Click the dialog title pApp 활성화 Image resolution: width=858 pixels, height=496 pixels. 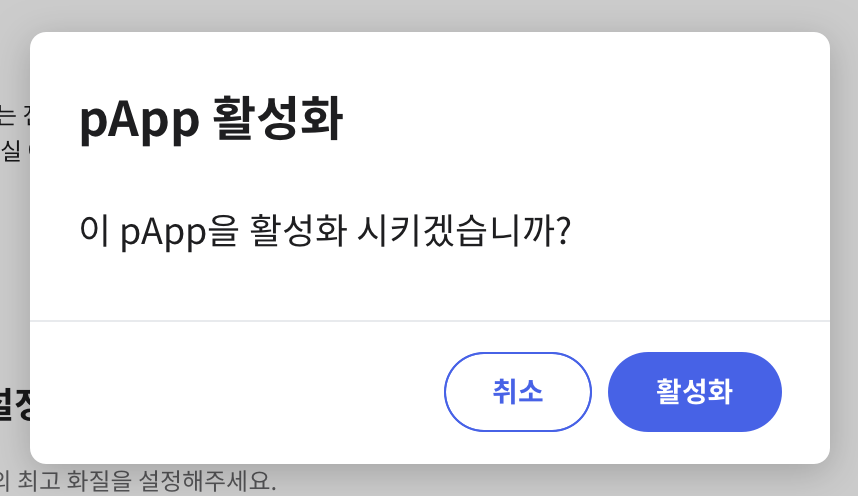click(x=211, y=120)
